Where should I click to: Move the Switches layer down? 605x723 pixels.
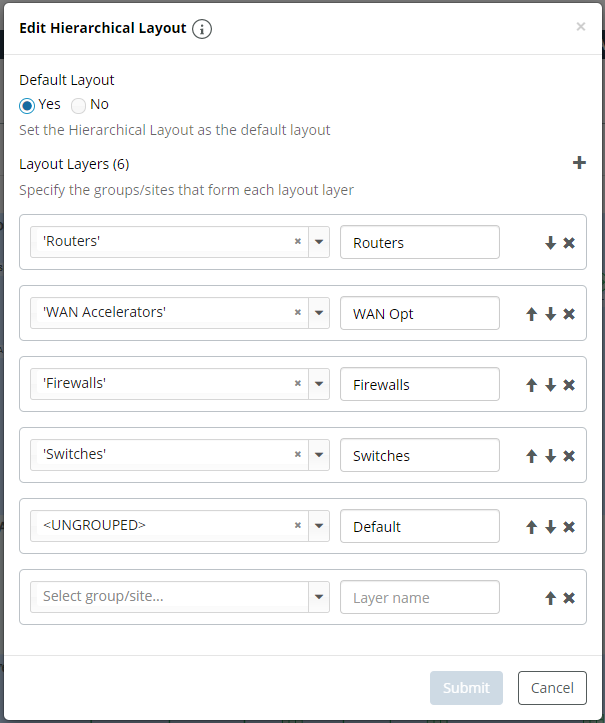click(x=550, y=456)
